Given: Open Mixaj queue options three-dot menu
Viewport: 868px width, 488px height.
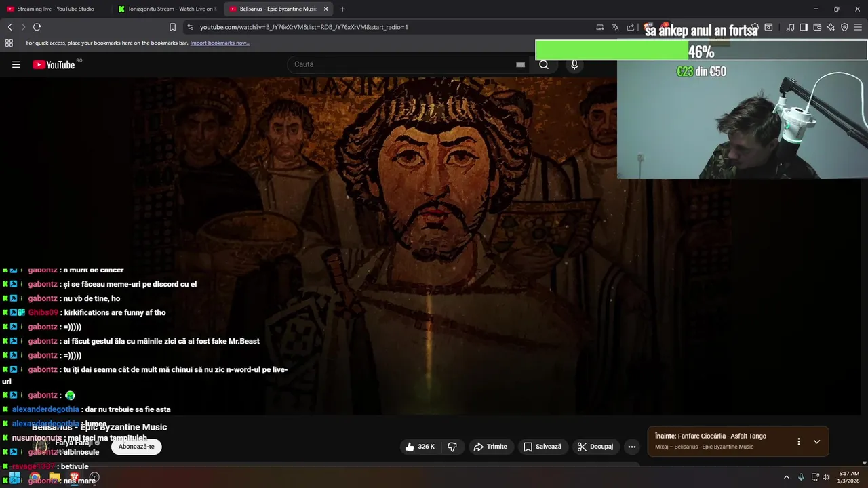Looking at the screenshot, I should pyautogui.click(x=798, y=441).
